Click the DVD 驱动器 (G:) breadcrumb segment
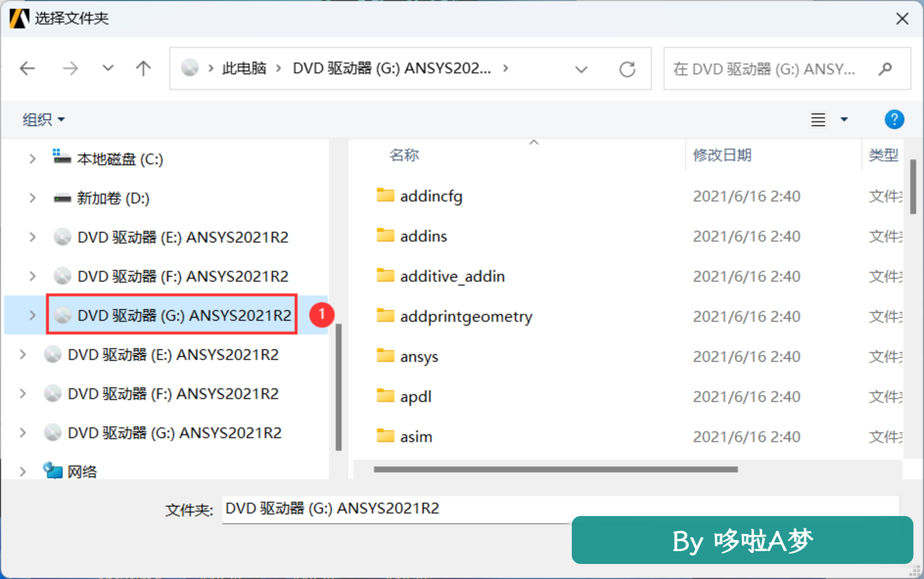Image resolution: width=924 pixels, height=579 pixels. click(392, 68)
